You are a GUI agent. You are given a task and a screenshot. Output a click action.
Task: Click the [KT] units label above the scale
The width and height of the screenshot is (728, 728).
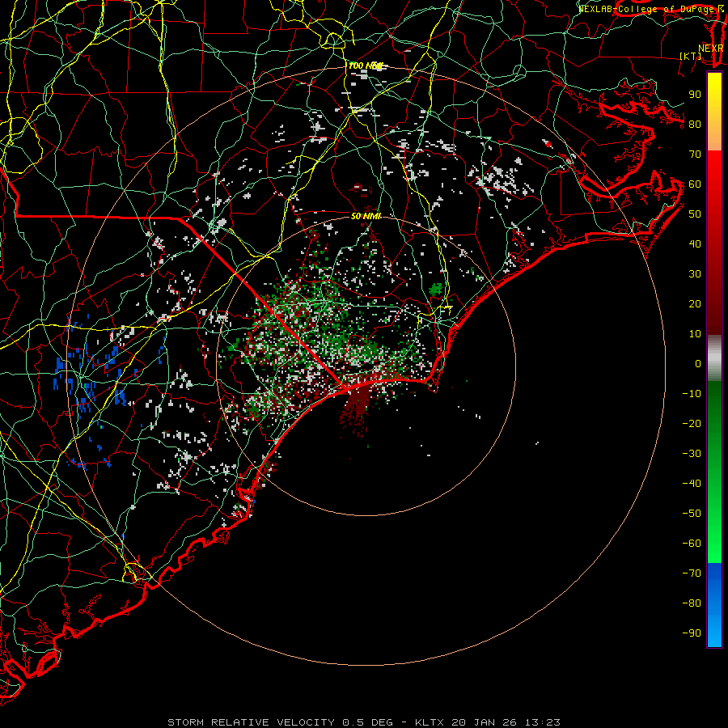(x=691, y=56)
